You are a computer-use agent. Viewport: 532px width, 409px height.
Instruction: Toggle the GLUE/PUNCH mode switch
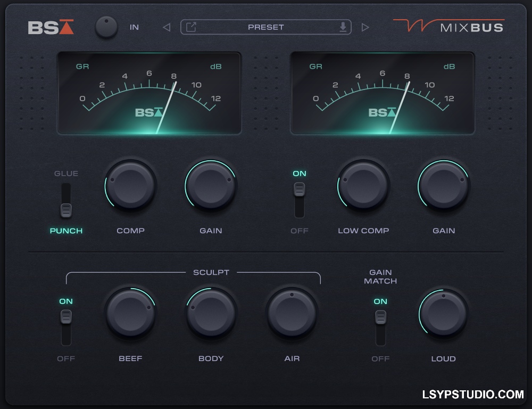[x=66, y=201]
